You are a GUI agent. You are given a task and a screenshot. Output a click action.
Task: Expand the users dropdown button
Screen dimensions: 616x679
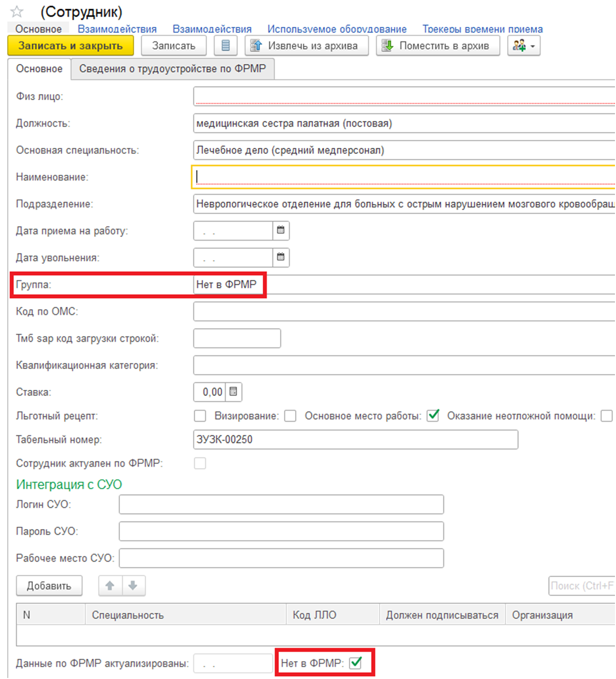tap(523, 46)
